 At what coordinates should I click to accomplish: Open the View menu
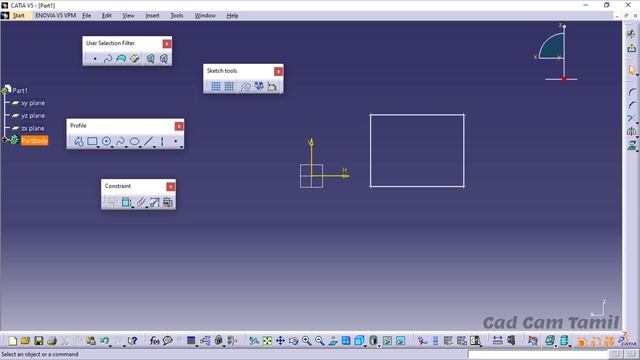pyautogui.click(x=128, y=16)
